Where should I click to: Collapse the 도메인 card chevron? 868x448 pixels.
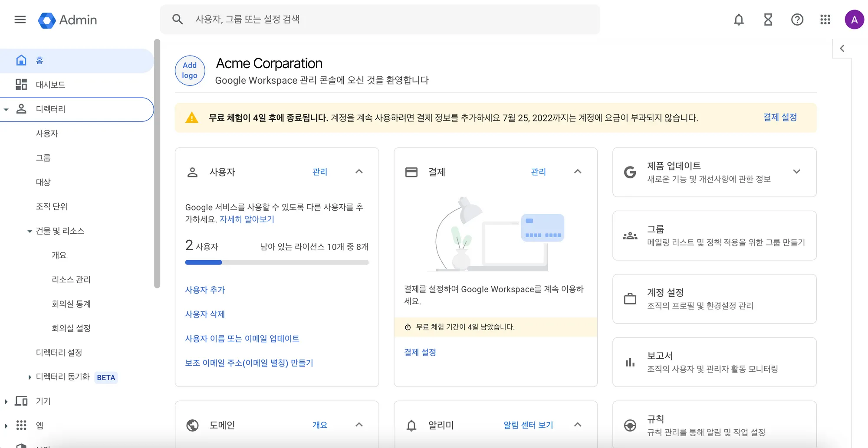click(x=359, y=425)
